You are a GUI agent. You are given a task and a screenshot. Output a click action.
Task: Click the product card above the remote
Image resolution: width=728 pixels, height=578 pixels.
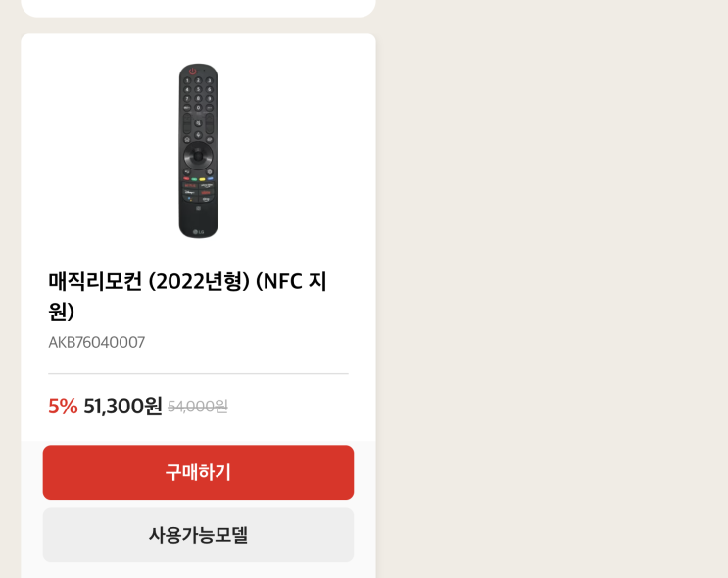tap(198, 7)
